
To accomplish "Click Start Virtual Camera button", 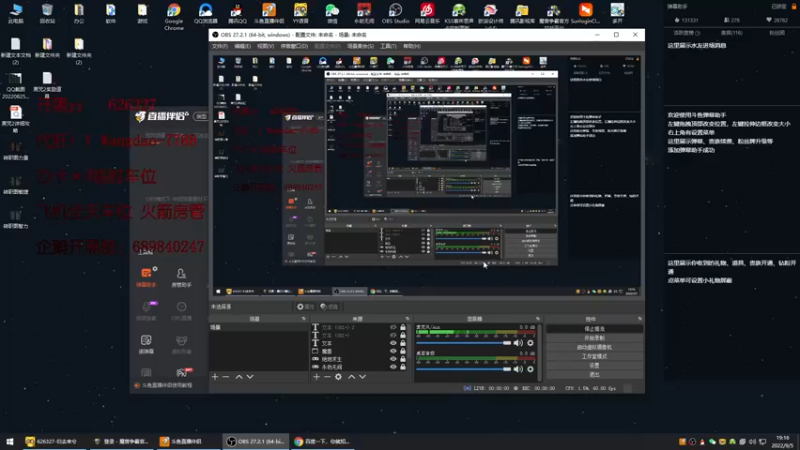I will pos(594,347).
